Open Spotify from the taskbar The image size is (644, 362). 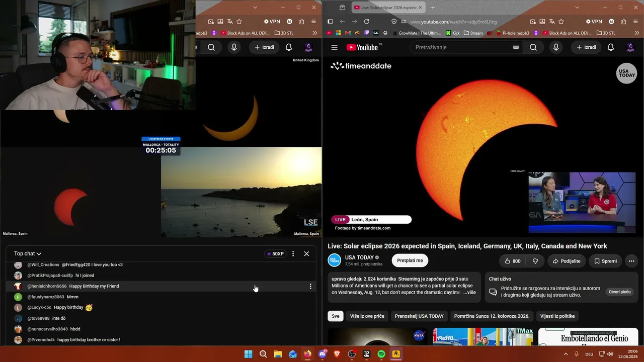381,354
